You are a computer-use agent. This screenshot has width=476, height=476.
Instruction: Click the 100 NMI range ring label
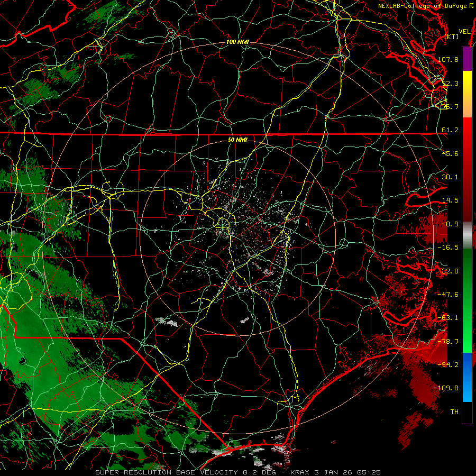[x=237, y=42]
